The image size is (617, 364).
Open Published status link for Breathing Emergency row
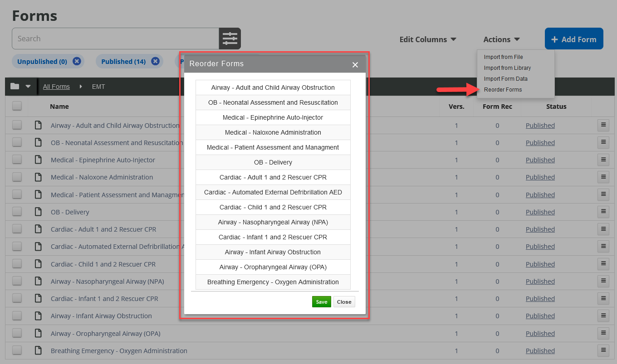[540, 350]
